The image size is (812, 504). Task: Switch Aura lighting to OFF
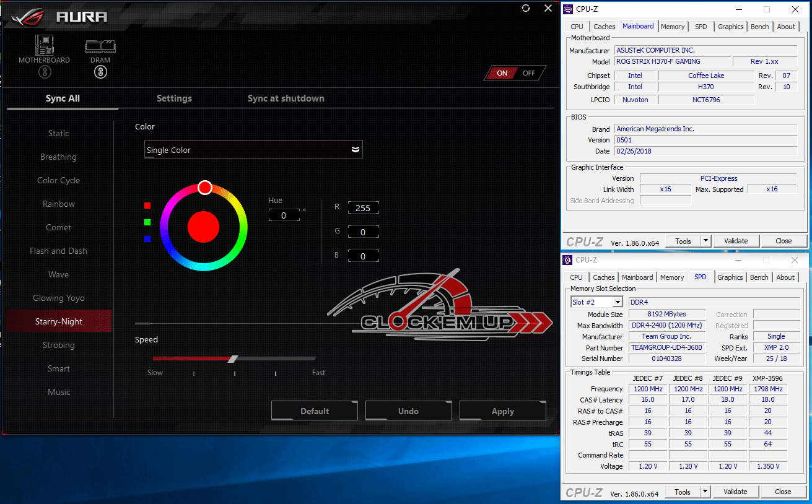[528, 73]
